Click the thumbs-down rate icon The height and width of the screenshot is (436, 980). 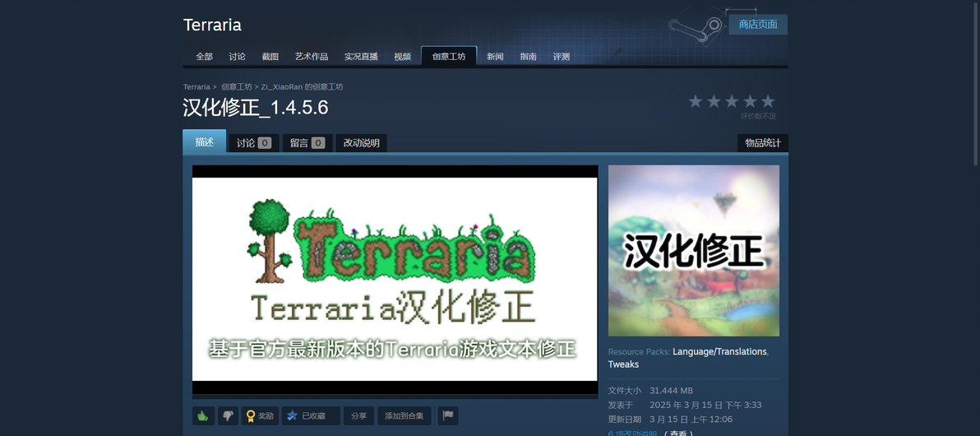228,415
